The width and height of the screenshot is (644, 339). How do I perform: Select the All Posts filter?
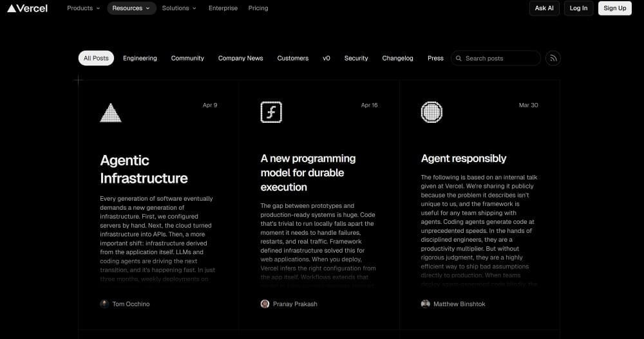[x=96, y=59]
